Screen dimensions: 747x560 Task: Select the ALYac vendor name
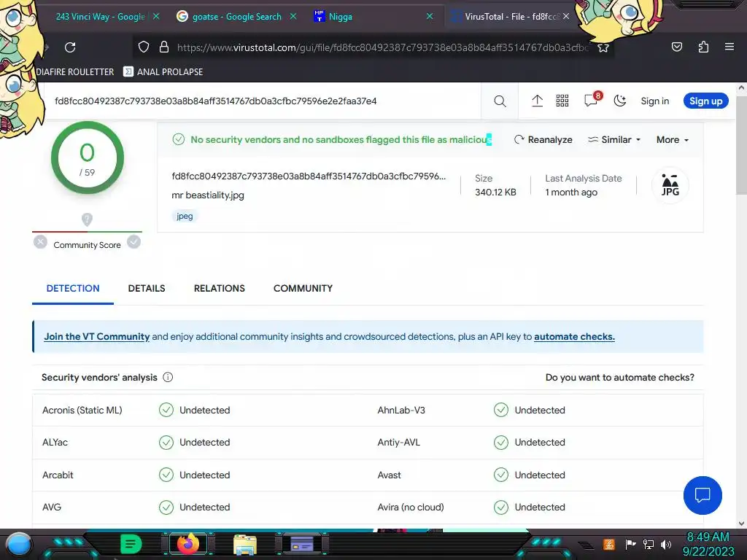(x=55, y=443)
